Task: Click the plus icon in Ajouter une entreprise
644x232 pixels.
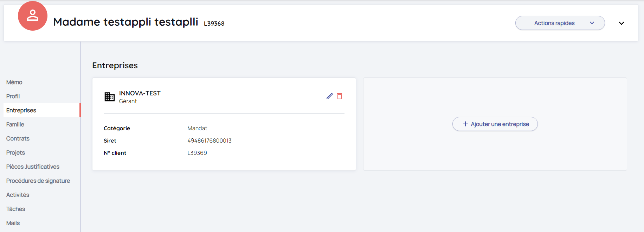Action: tap(465, 124)
